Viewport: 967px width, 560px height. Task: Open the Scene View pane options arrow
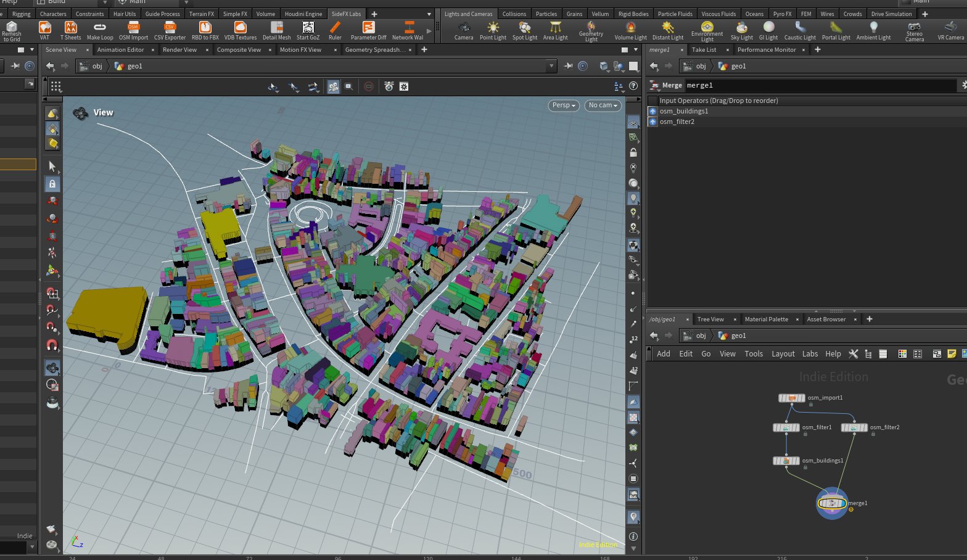636,50
